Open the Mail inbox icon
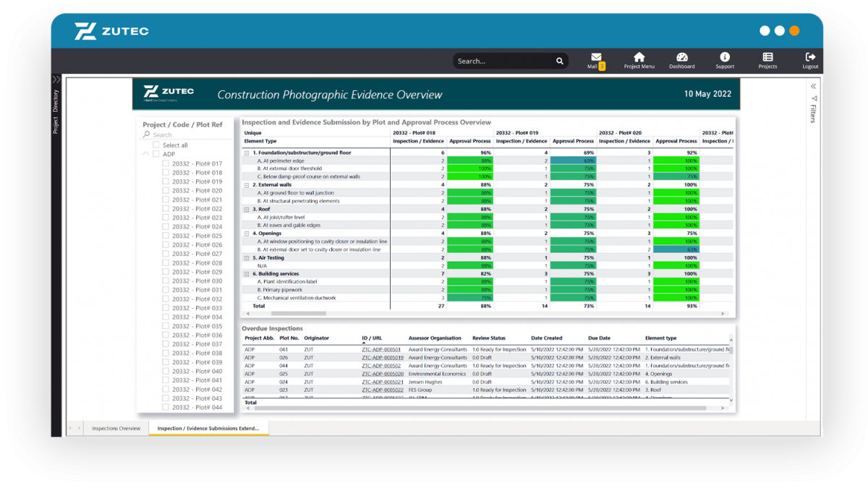868x488 pixels. tap(596, 58)
